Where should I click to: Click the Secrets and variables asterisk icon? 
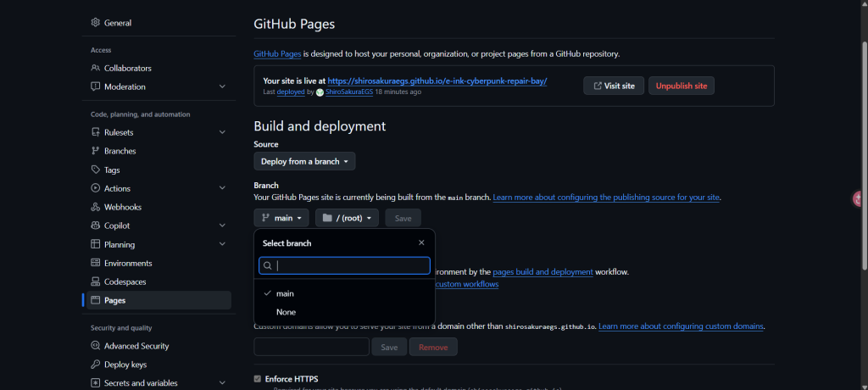95,383
